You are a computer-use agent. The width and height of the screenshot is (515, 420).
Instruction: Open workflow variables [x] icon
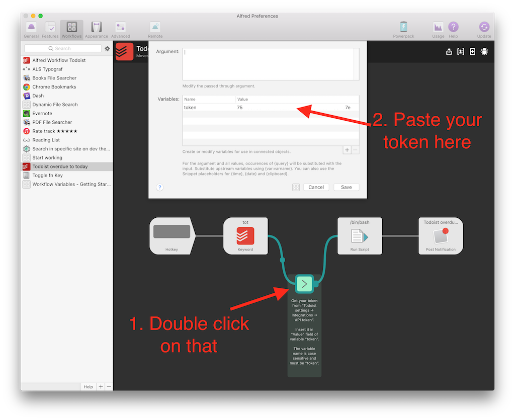(461, 51)
